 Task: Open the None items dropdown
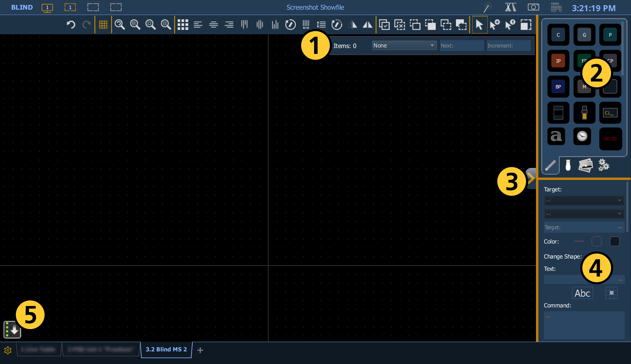404,45
